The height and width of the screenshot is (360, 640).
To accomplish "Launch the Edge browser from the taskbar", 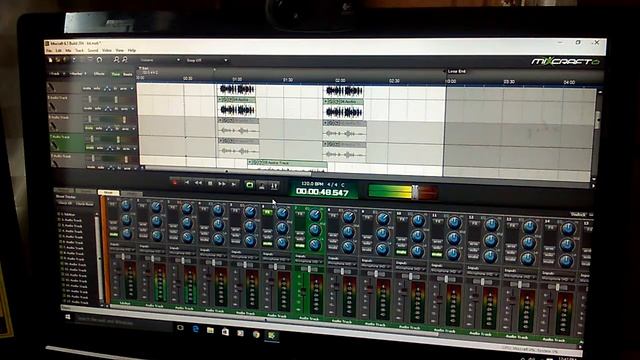I will click(196, 329).
